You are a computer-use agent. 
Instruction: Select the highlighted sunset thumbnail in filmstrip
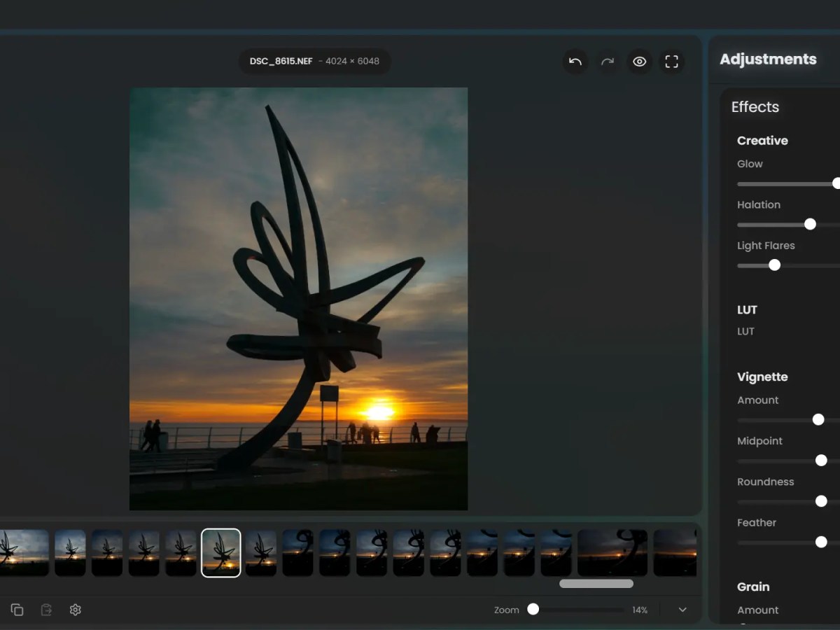pyautogui.click(x=221, y=552)
